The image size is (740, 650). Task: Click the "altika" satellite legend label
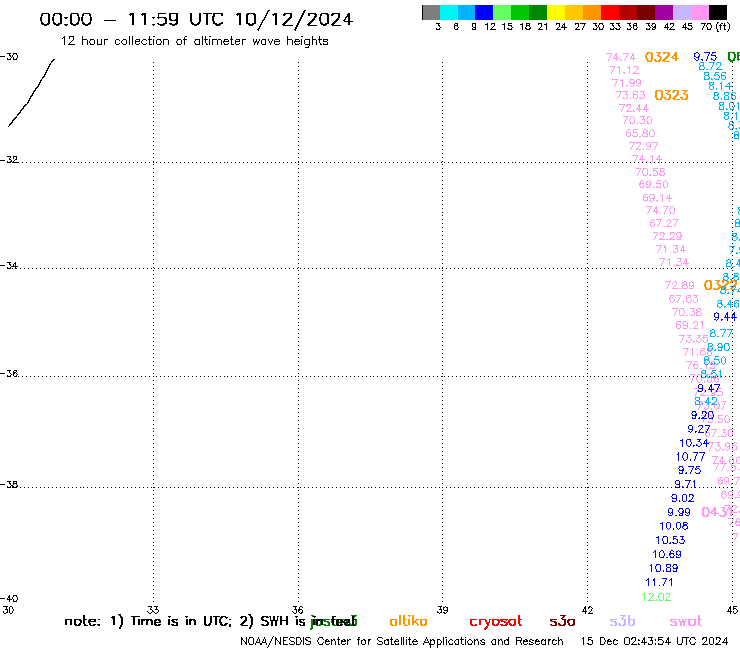408,621
